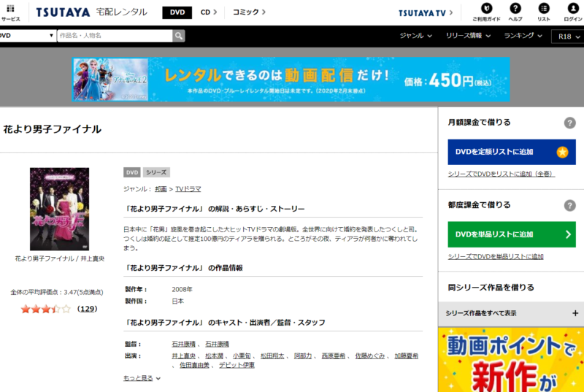Select the DVD tab
Screen dimensions: 584x392
tap(177, 12)
